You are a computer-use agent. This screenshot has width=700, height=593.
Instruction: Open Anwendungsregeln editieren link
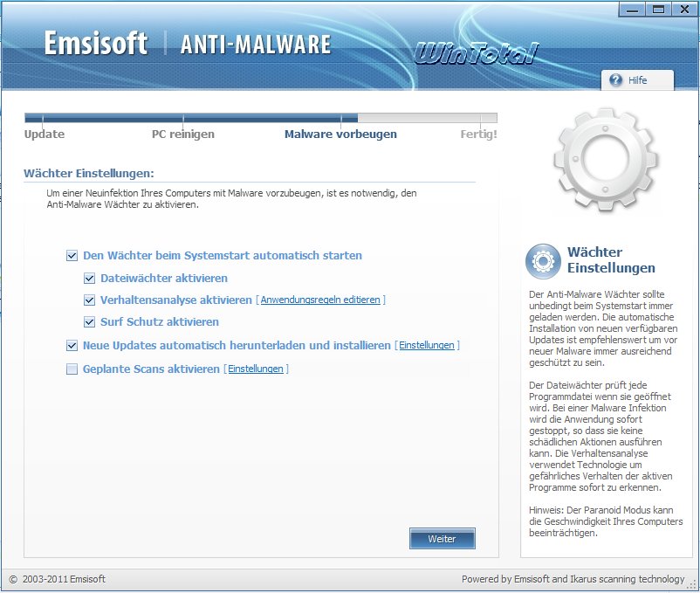click(320, 300)
